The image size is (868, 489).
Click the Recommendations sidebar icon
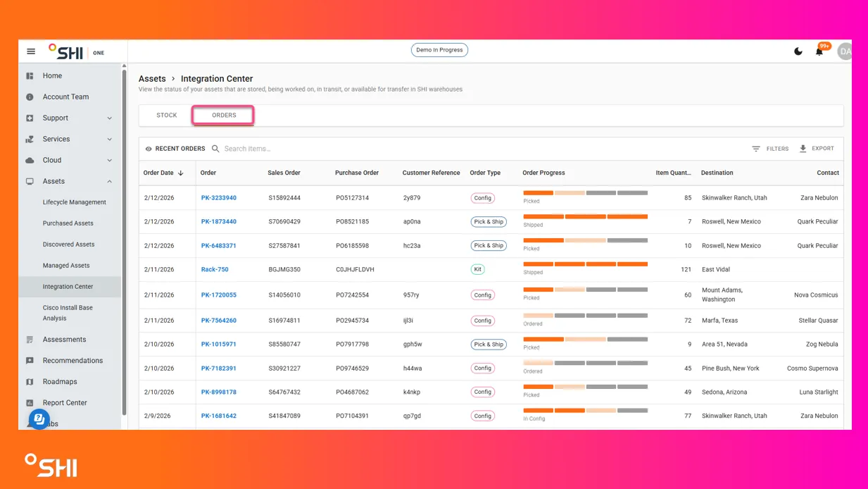pyautogui.click(x=30, y=361)
